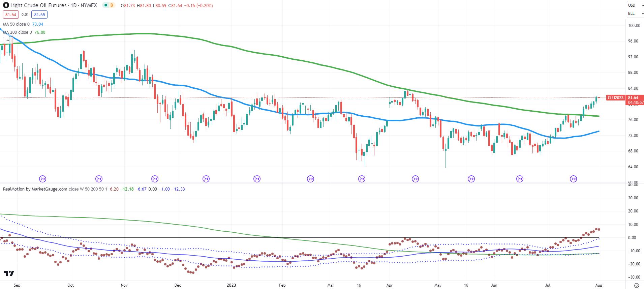The height and width of the screenshot is (289, 644).
Task: Select the MA 200 close indicator legend
Action: click(18, 32)
